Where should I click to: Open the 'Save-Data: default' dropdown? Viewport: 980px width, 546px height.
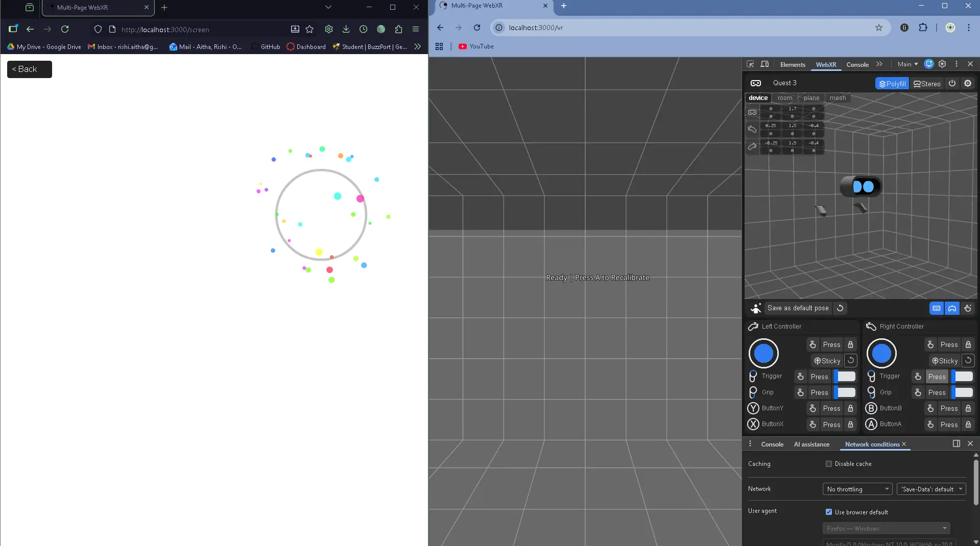930,489
